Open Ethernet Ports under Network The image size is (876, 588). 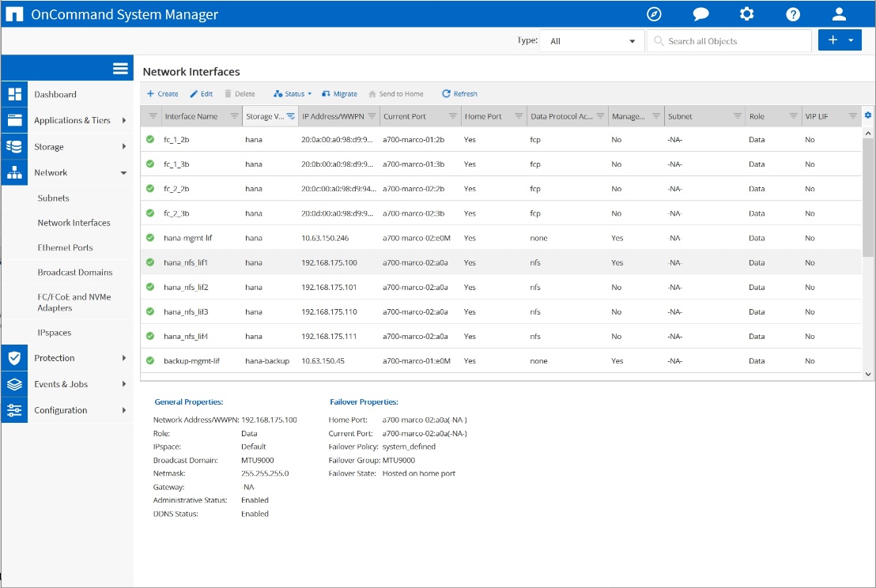pos(65,247)
